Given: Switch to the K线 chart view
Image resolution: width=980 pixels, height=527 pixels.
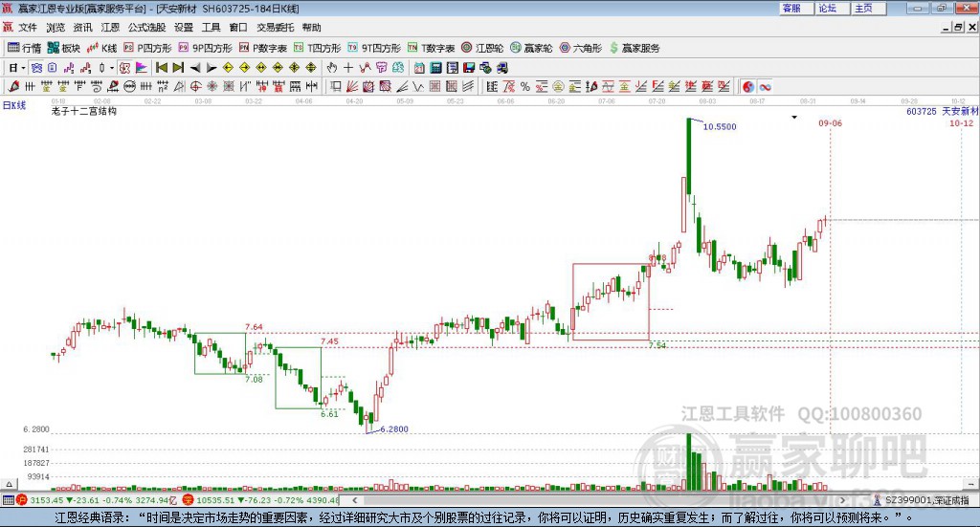Looking at the screenshot, I should [102, 48].
